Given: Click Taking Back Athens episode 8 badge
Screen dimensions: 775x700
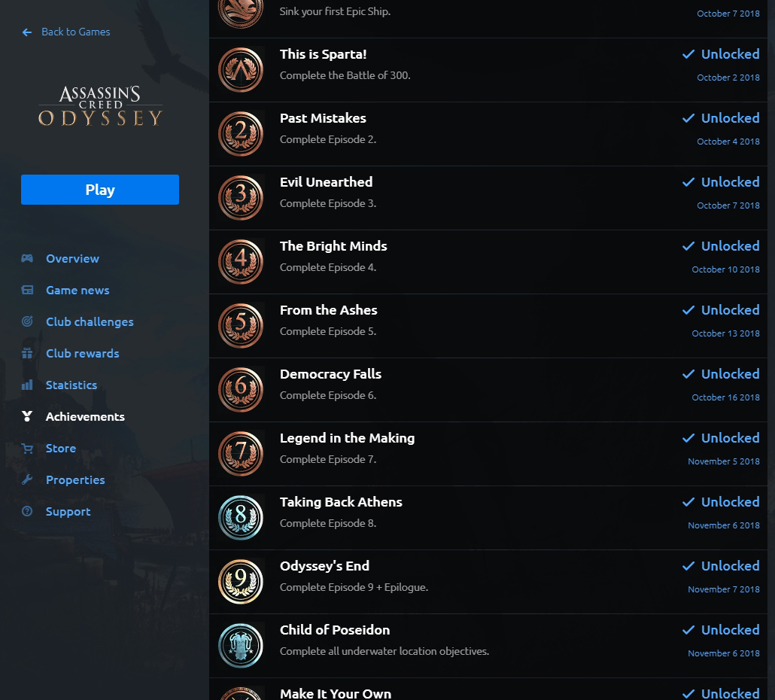Looking at the screenshot, I should 241,518.
